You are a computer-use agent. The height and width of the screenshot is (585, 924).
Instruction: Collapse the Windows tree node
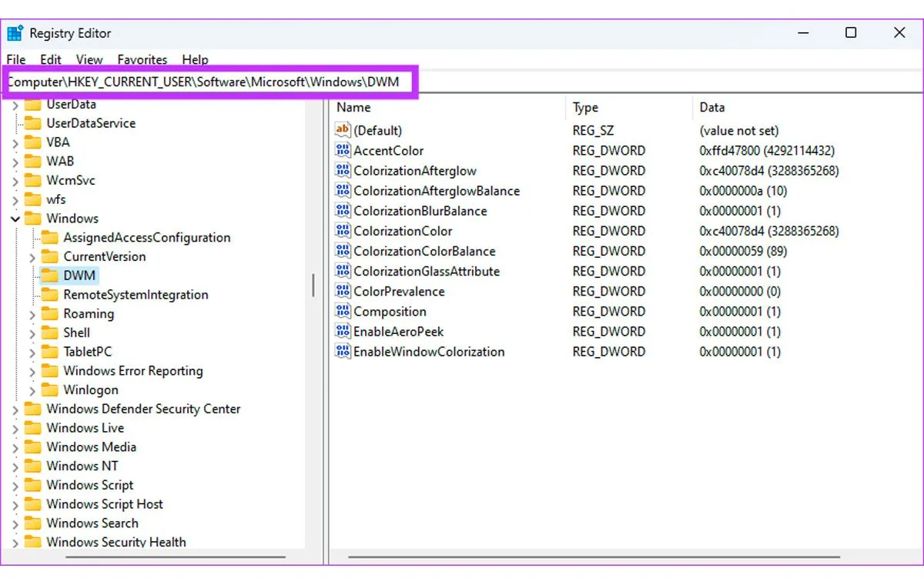click(x=15, y=219)
